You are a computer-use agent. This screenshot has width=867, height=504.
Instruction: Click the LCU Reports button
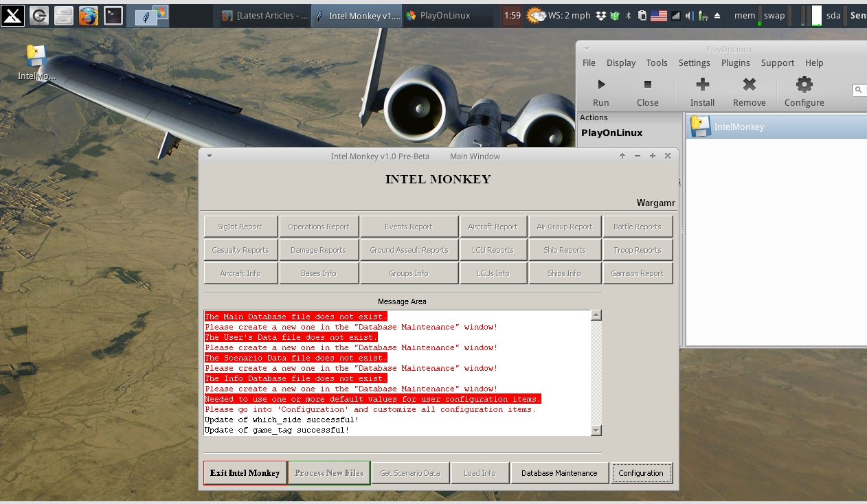tap(493, 250)
